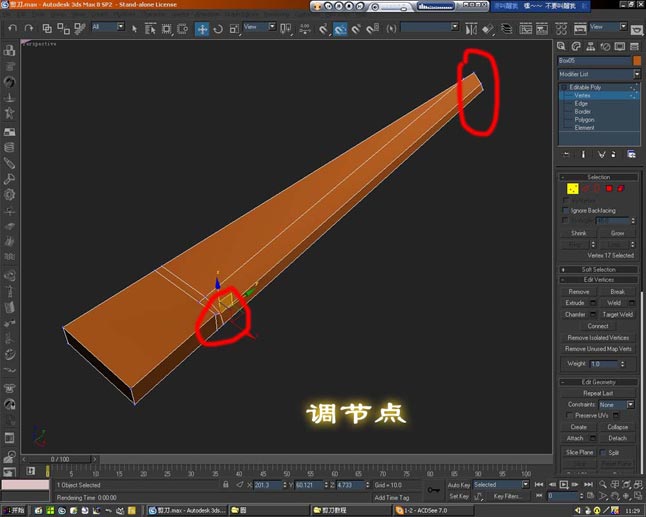This screenshot has width=646, height=517.
Task: Toggle Split checkbox beside Slice Plane
Action: [x=603, y=452]
